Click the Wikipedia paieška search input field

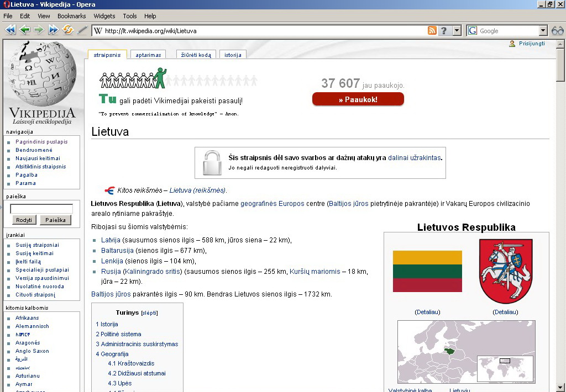tap(41, 209)
